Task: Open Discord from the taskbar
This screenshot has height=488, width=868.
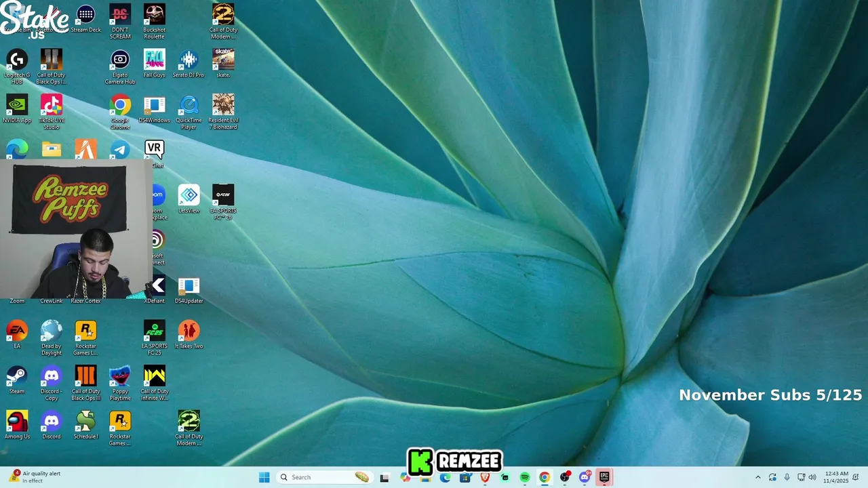Action: tap(585, 477)
